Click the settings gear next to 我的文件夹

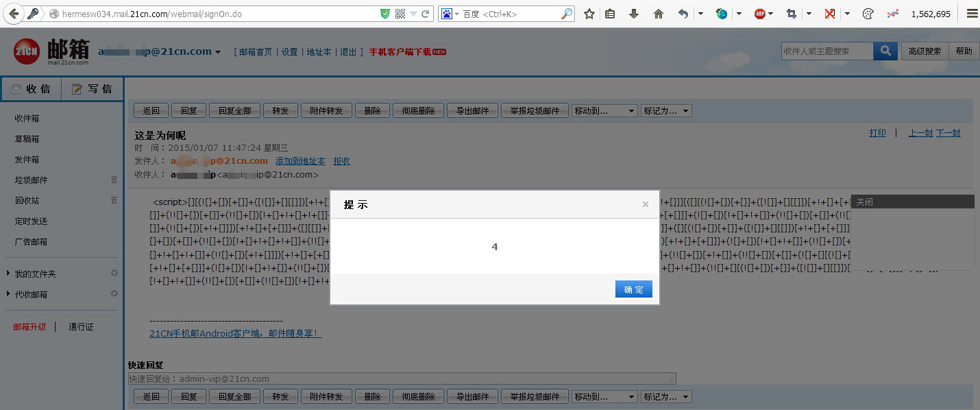click(x=114, y=274)
